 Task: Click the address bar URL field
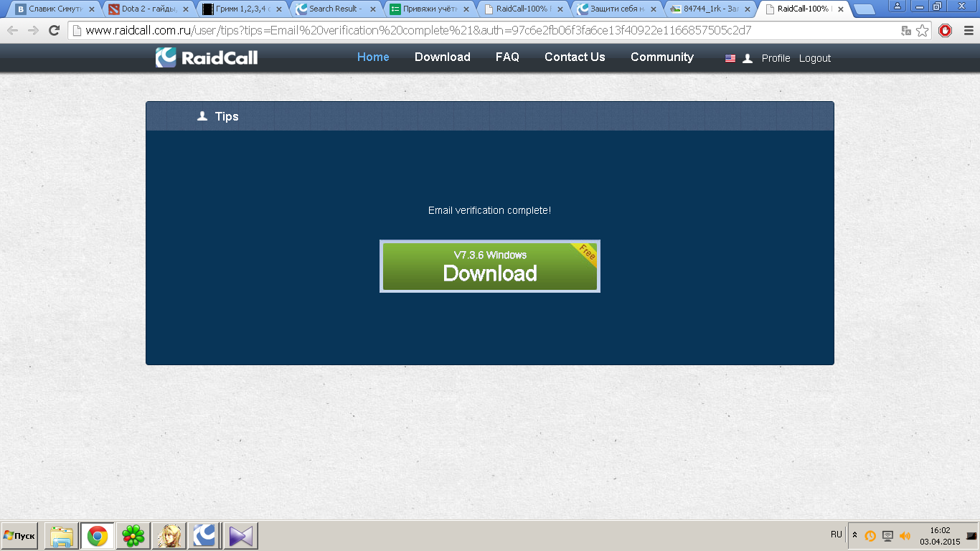[484, 31]
